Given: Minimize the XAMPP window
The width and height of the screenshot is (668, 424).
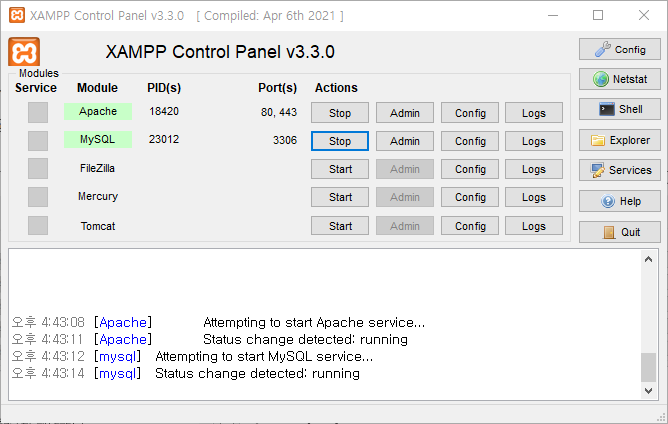Looking at the screenshot, I should (553, 15).
